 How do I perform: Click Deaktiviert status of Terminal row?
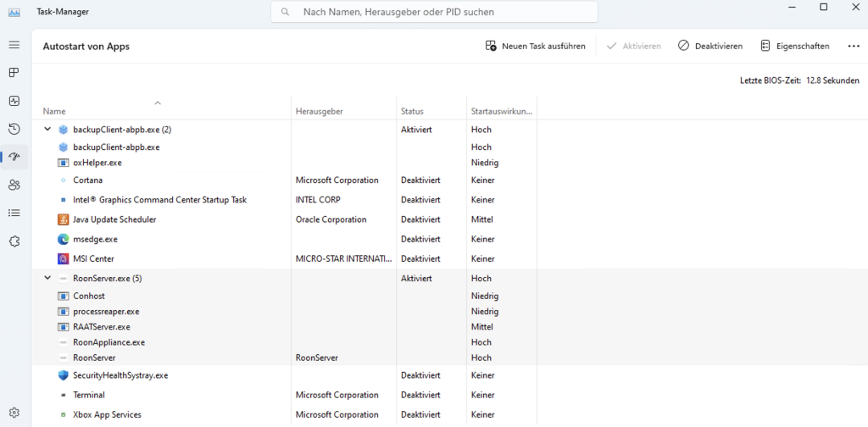[x=420, y=395]
